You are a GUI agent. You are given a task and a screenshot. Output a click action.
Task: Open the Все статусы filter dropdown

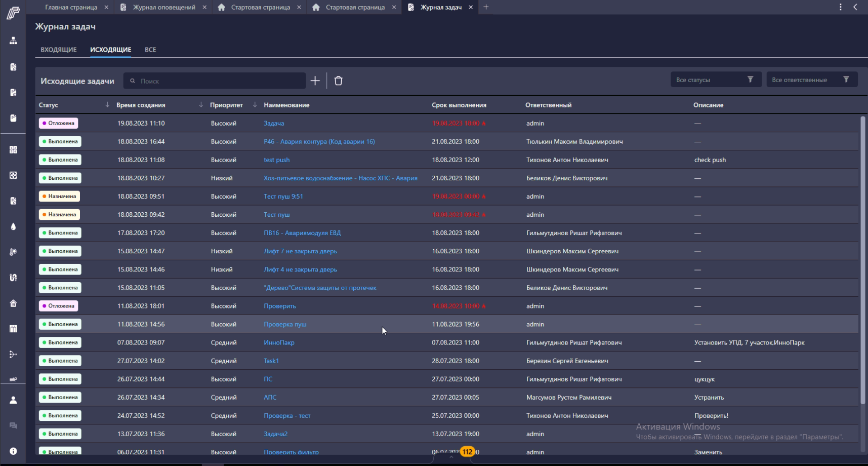716,80
